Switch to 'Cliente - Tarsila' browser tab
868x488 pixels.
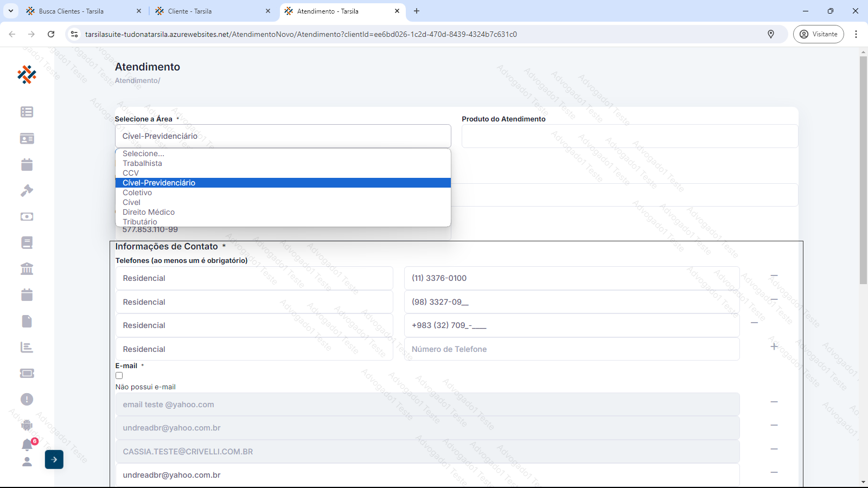(210, 11)
